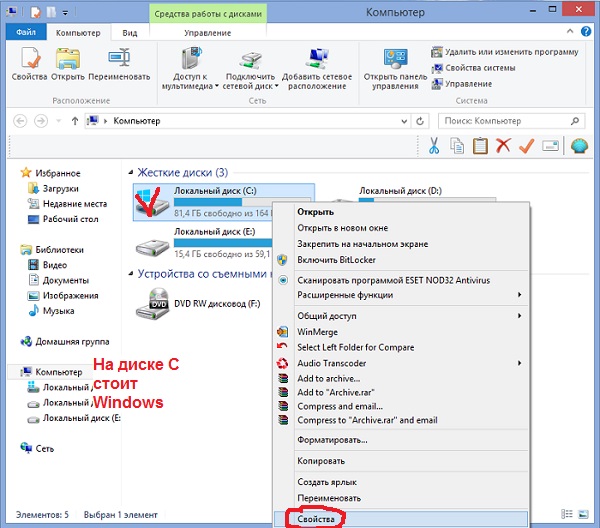The height and width of the screenshot is (528, 600).
Task: Choose Форматировать... in context menu
Action: point(401,440)
